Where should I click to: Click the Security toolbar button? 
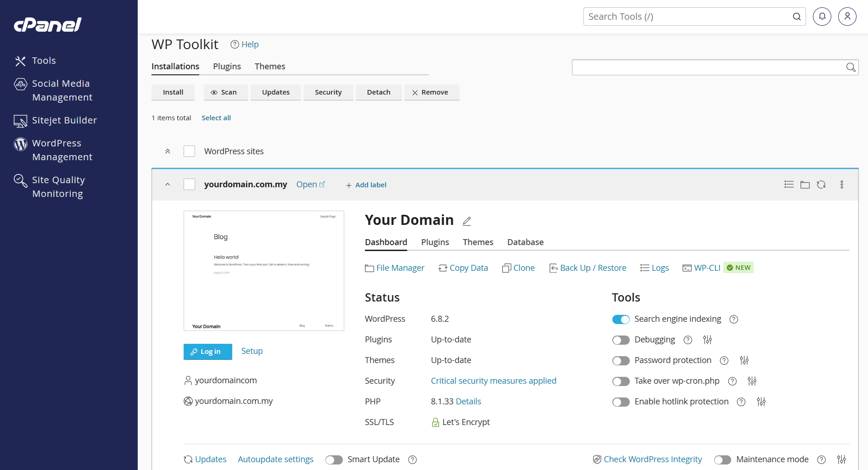point(328,92)
